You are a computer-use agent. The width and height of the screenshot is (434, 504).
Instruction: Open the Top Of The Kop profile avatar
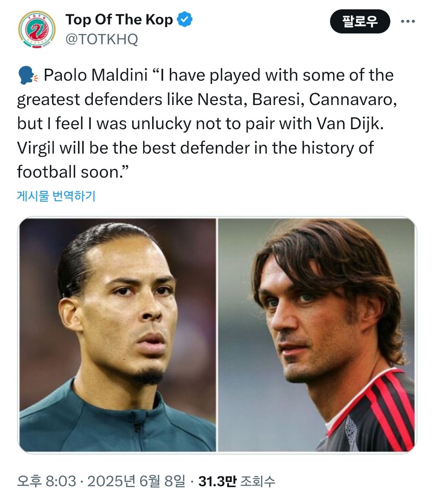37,29
